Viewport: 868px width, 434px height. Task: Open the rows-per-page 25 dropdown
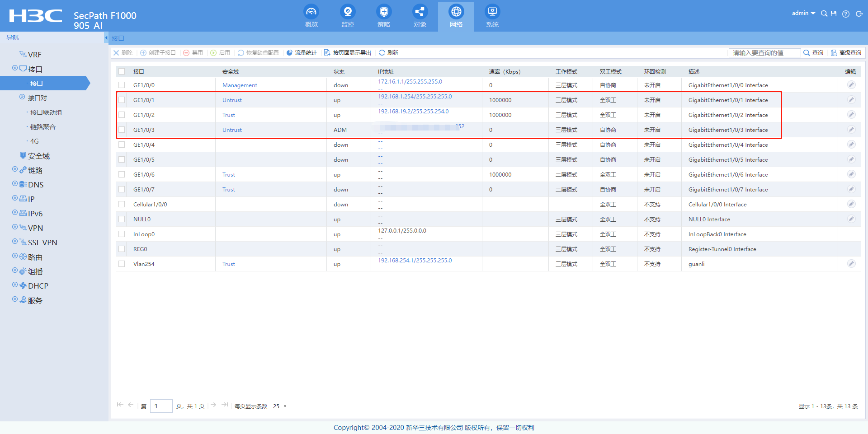tap(280, 406)
